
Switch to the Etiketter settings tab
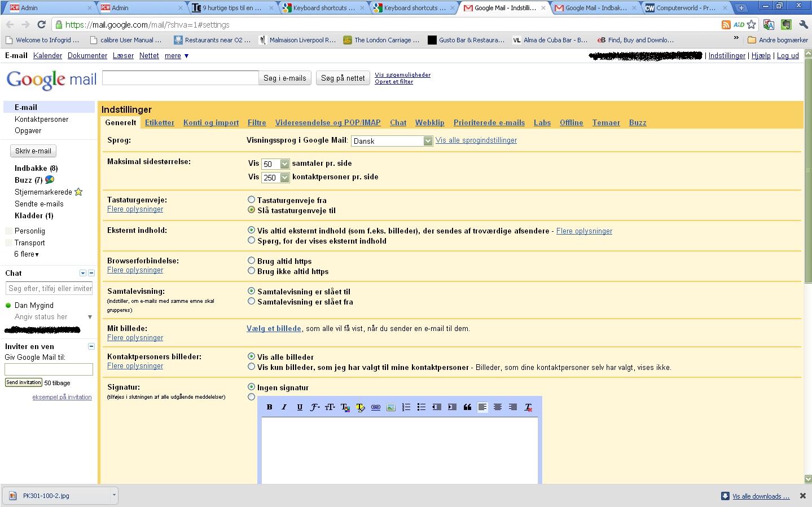[160, 122]
